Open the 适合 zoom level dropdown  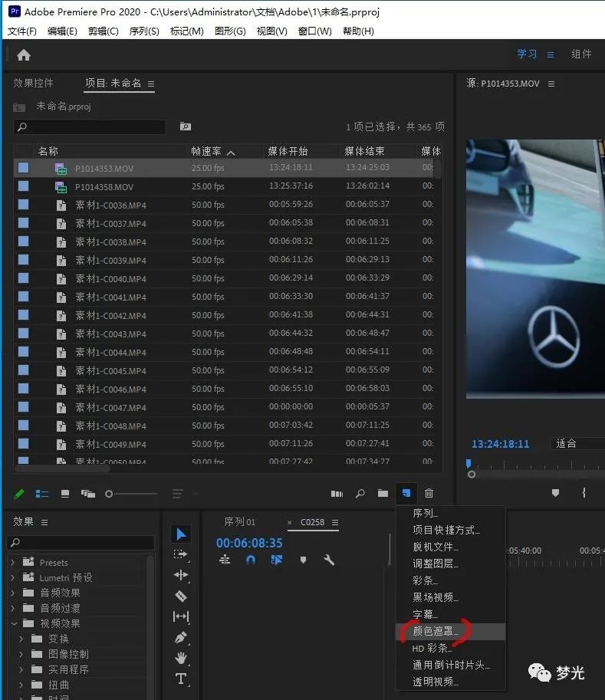tap(577, 444)
